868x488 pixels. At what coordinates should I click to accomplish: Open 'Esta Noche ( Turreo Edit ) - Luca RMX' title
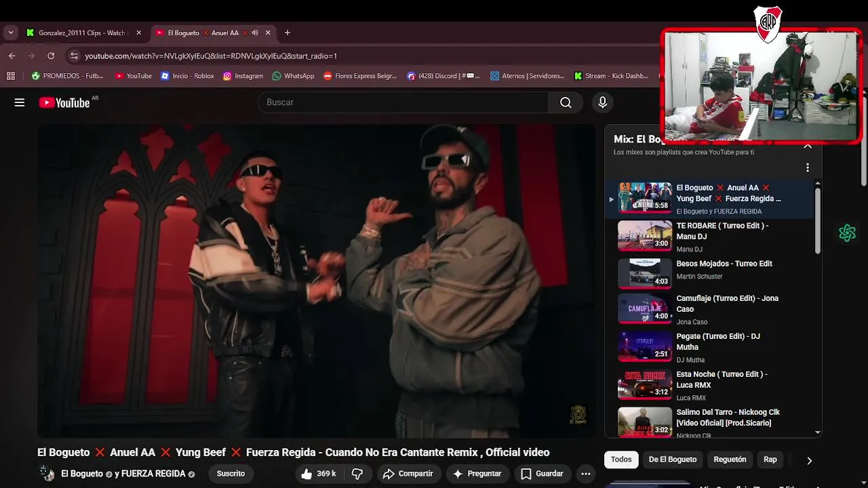[x=722, y=380]
